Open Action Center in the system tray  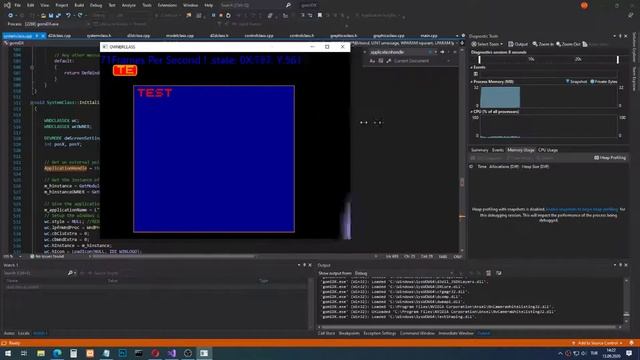pyautogui.click(x=629, y=353)
